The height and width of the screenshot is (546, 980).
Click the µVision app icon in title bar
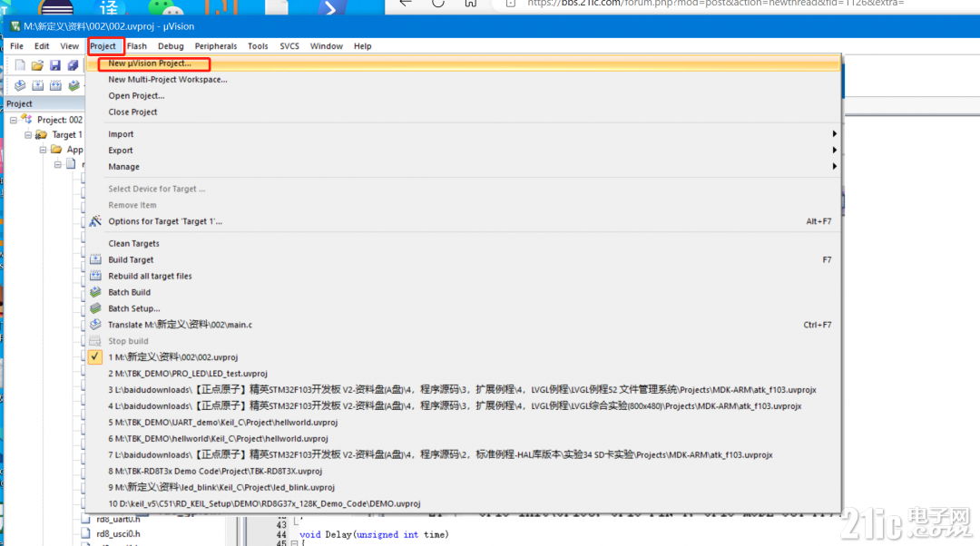(15, 26)
